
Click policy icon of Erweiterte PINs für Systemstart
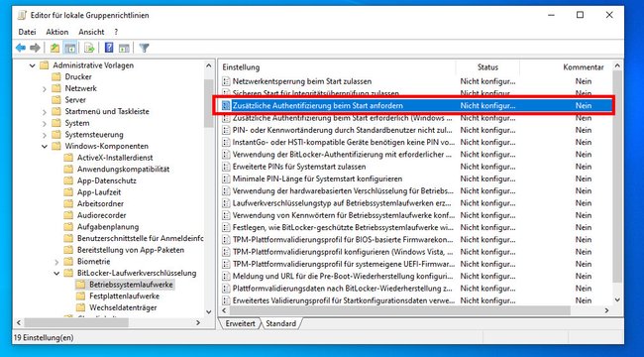226,167
